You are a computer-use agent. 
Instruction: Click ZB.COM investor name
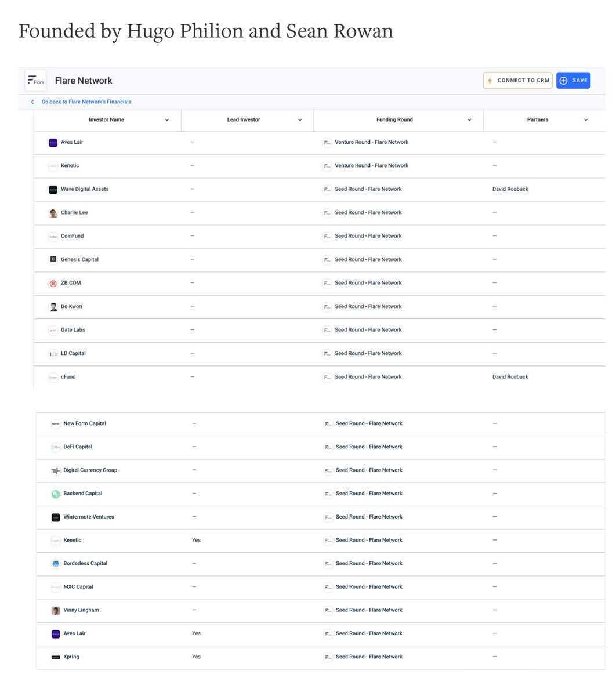tap(71, 283)
